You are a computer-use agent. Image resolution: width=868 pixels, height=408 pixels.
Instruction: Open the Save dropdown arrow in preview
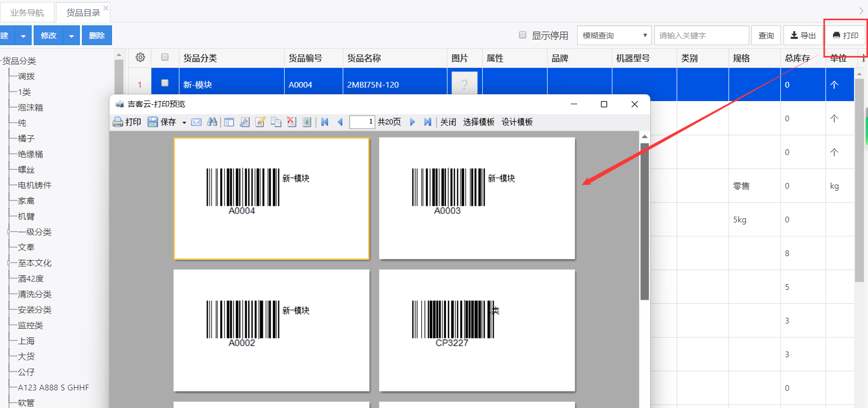[x=184, y=122]
